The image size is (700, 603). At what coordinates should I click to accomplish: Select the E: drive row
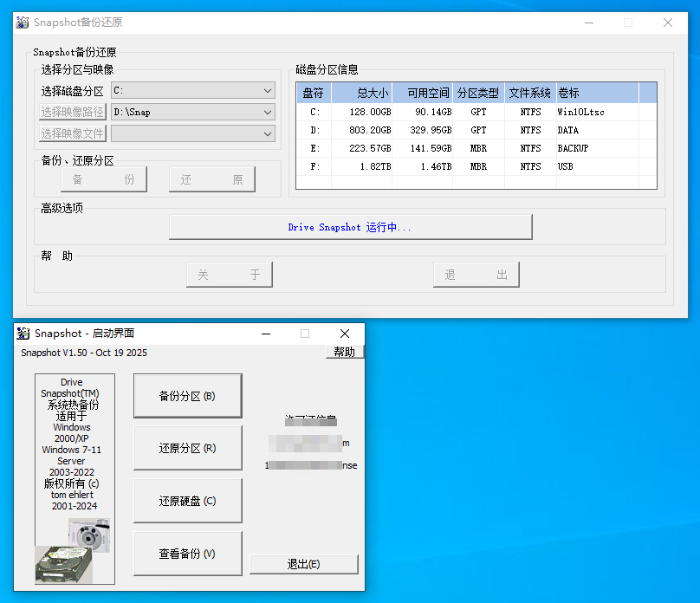click(476, 148)
